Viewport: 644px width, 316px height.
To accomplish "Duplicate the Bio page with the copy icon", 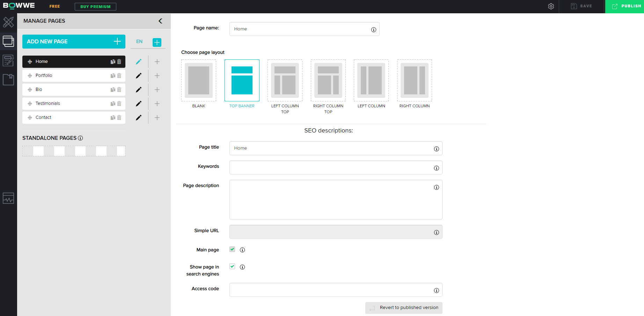I will tap(113, 89).
